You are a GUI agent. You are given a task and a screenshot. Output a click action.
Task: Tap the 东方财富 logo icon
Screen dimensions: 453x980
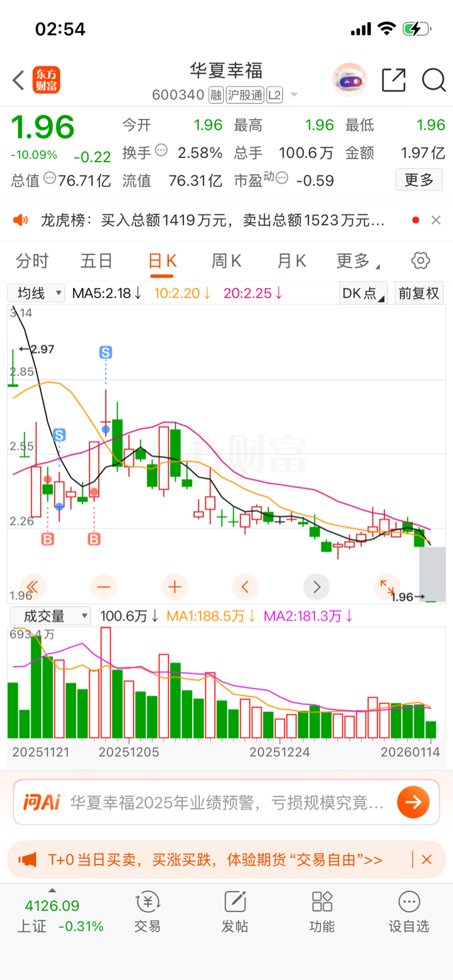pyautogui.click(x=46, y=80)
